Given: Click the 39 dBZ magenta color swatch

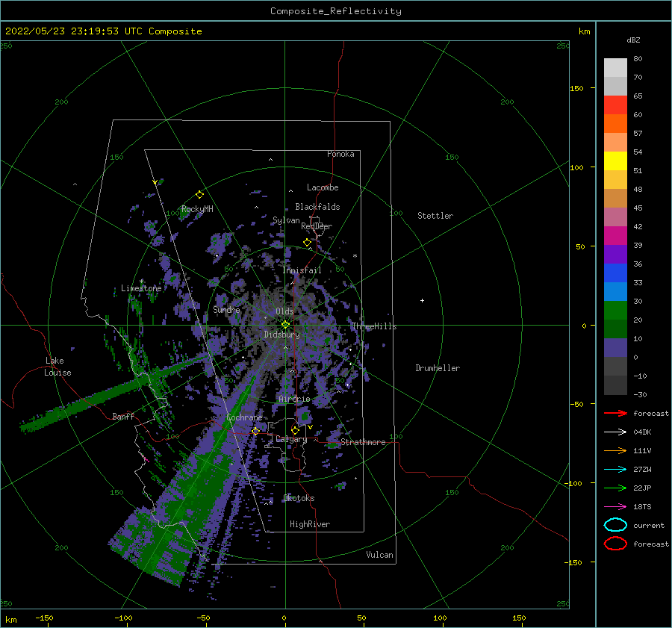Looking at the screenshot, I should tap(615, 236).
